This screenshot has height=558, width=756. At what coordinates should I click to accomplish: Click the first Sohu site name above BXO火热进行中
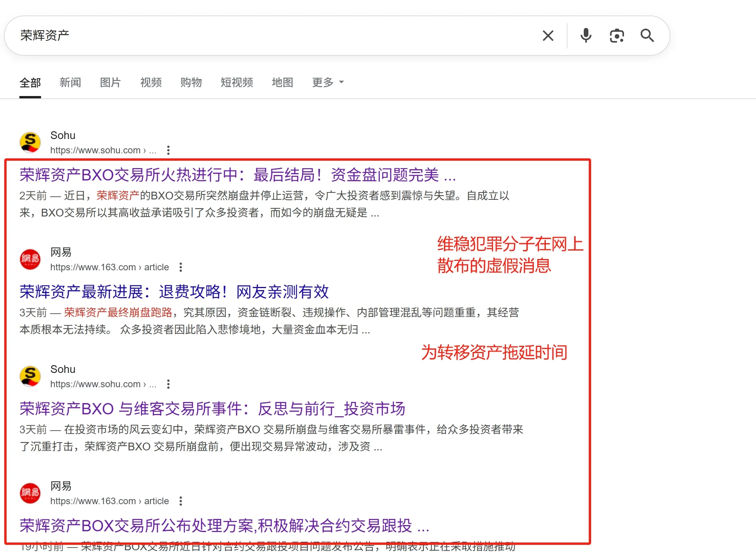(63, 136)
